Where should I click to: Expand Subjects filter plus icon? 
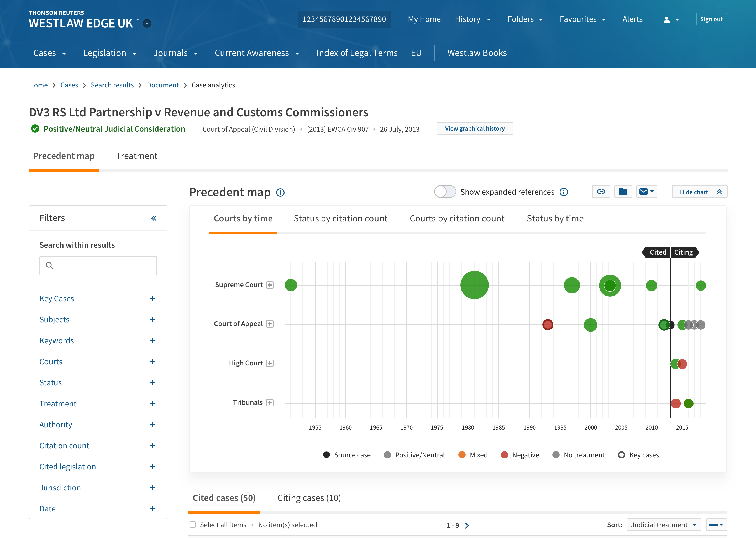pyautogui.click(x=153, y=319)
